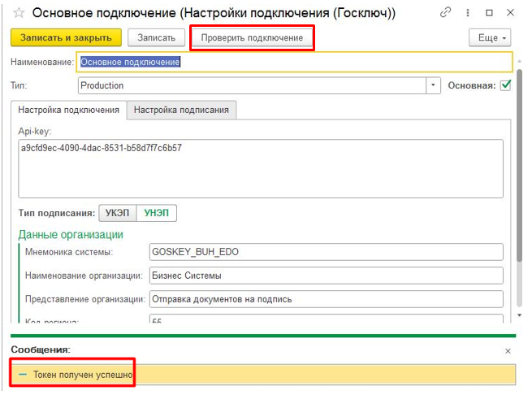Toggle the Основная checkbox

pyautogui.click(x=505, y=85)
